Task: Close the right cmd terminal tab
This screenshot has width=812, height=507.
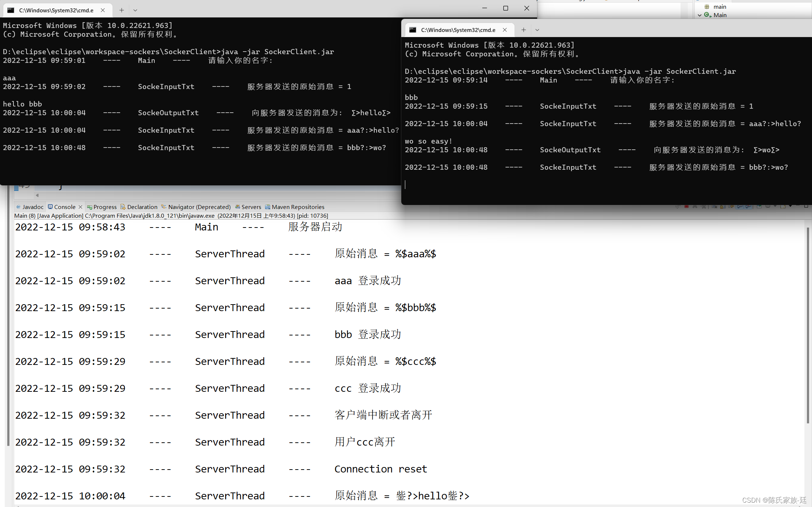Action: tap(505, 30)
